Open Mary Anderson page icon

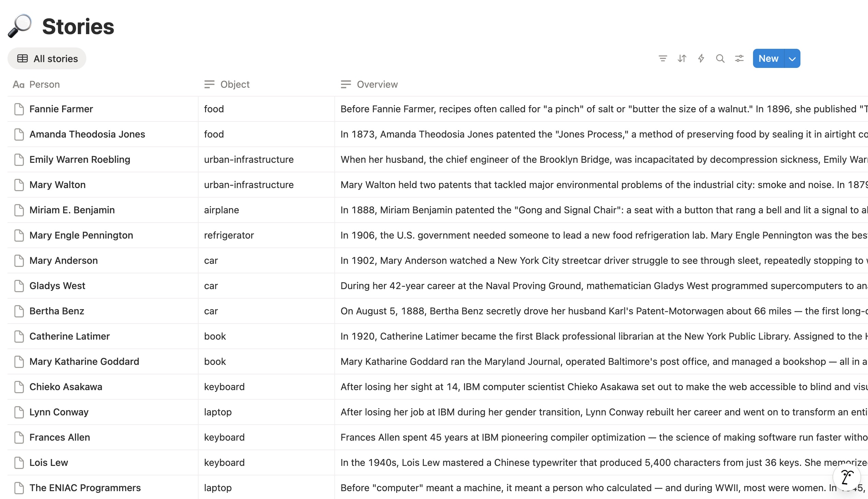tap(19, 261)
